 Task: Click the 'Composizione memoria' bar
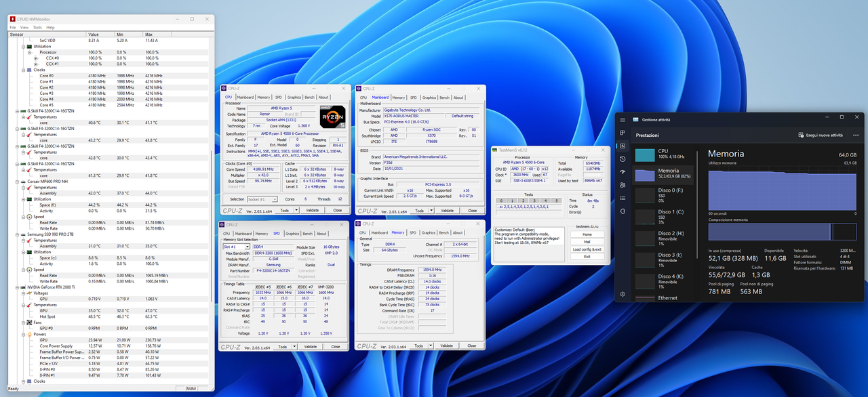[x=782, y=232]
